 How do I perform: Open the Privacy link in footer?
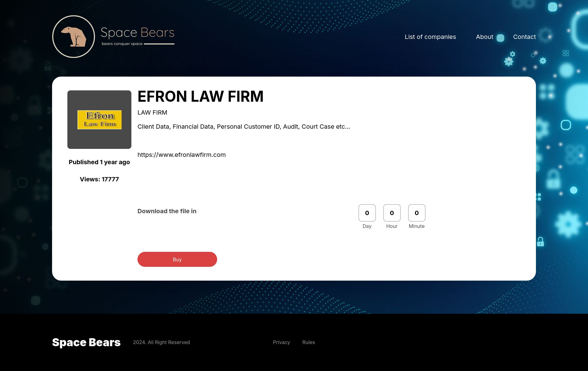coord(281,342)
